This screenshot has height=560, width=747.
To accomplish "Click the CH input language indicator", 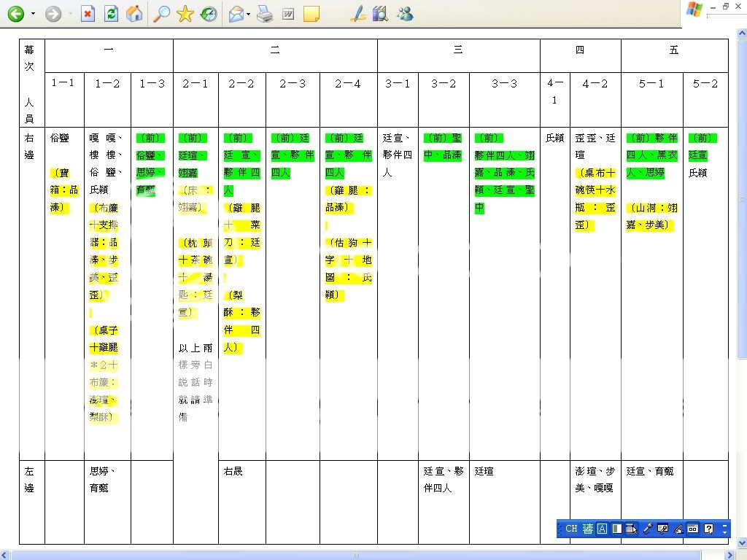I will coord(571,529).
